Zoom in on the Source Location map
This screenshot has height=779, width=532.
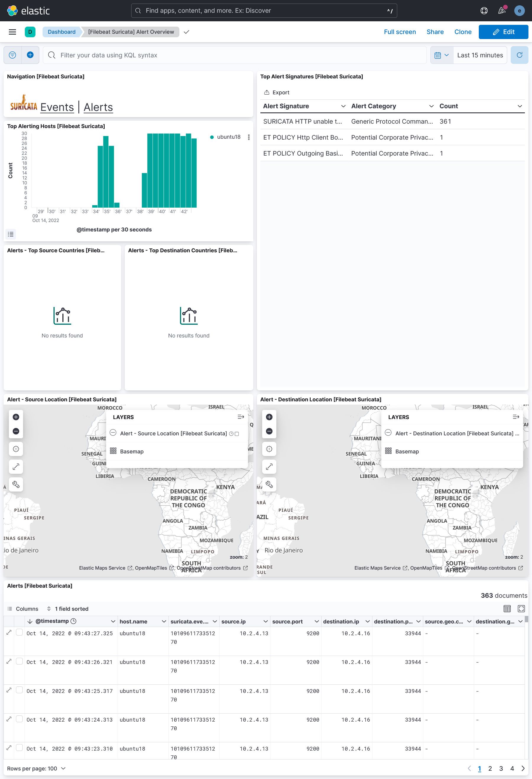(16, 417)
